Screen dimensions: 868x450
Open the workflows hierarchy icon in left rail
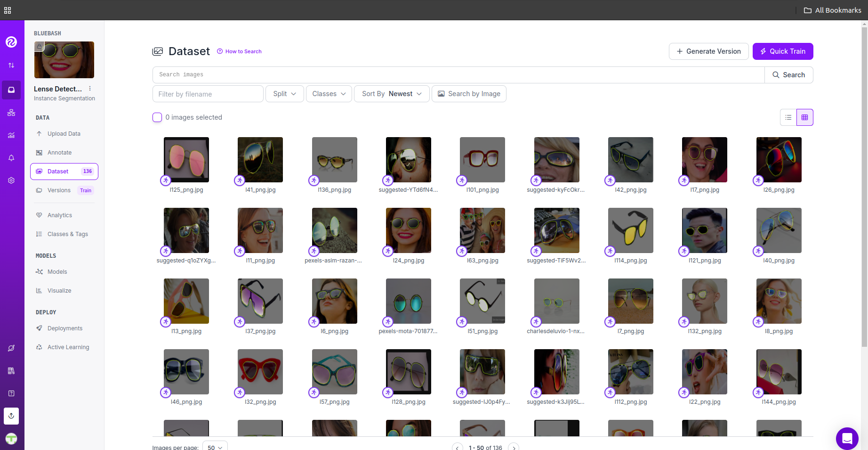[11, 113]
